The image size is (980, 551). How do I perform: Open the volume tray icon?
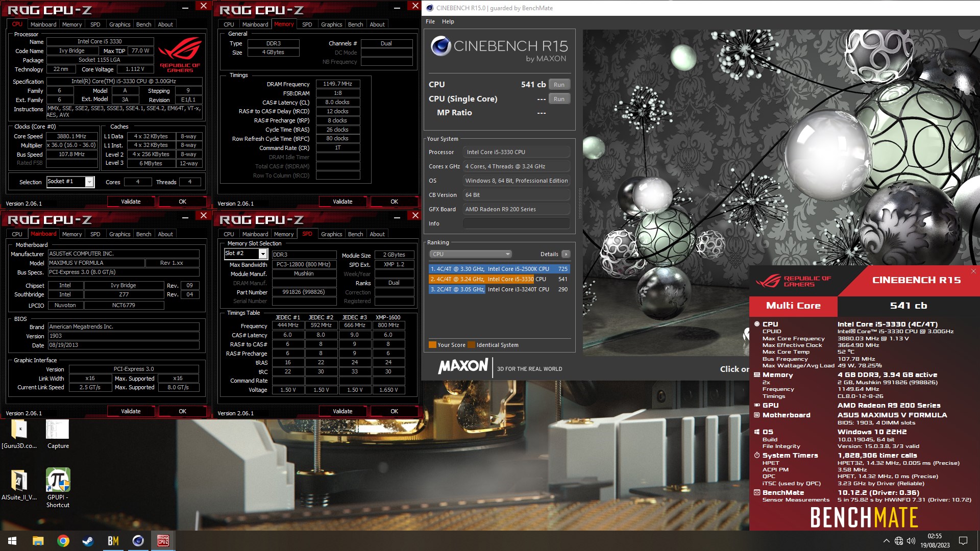(911, 541)
